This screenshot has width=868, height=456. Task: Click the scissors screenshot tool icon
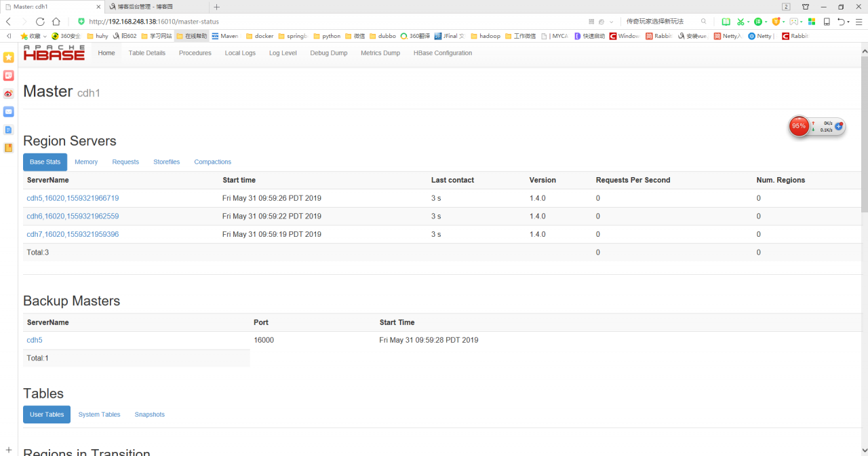point(741,22)
